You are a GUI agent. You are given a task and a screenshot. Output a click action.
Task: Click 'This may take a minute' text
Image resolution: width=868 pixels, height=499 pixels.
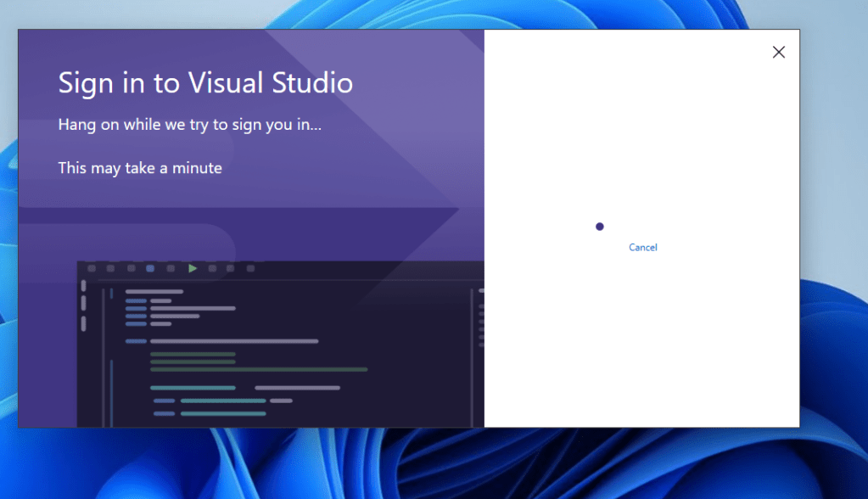tap(140, 168)
